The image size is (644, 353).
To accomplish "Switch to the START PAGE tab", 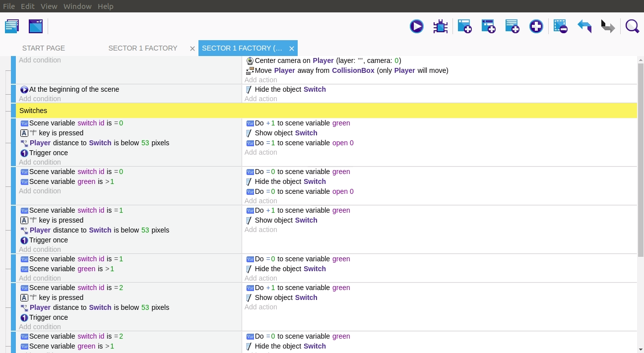I will click(x=44, y=48).
